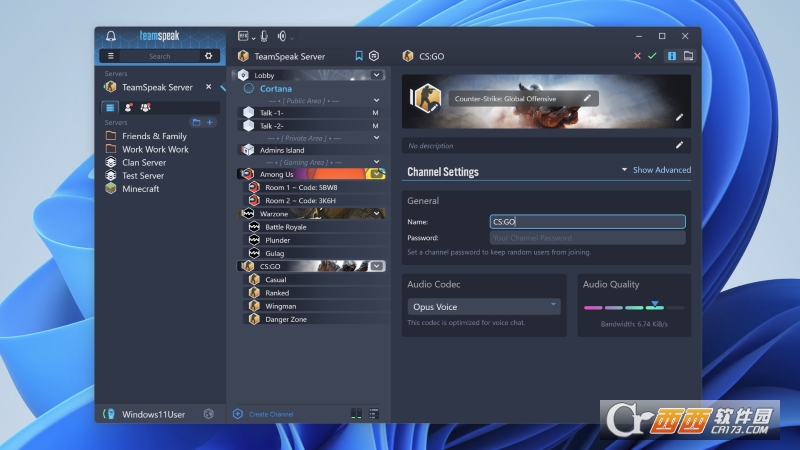Join the Talk -2- channel
The image size is (800, 450).
click(311, 126)
